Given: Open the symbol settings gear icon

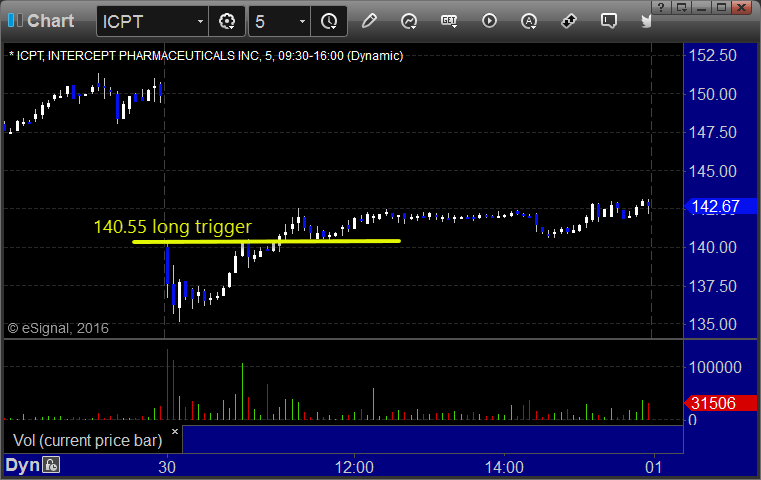Looking at the screenshot, I should (227, 21).
